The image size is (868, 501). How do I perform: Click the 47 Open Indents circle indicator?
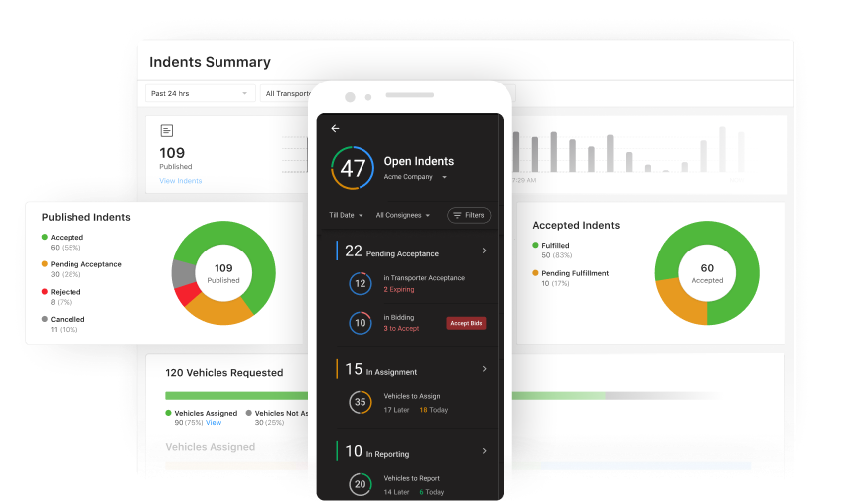tap(353, 168)
